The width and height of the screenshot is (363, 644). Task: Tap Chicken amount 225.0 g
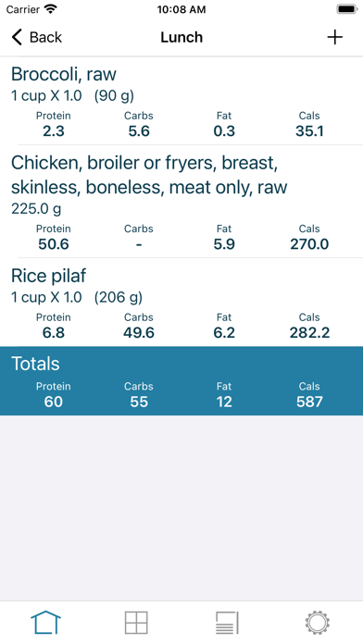pyautogui.click(x=36, y=209)
